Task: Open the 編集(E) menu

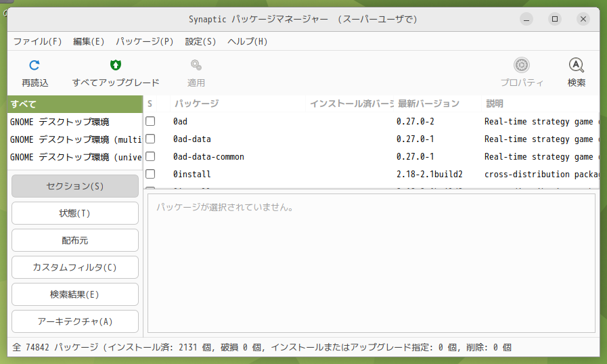Action: pos(89,41)
